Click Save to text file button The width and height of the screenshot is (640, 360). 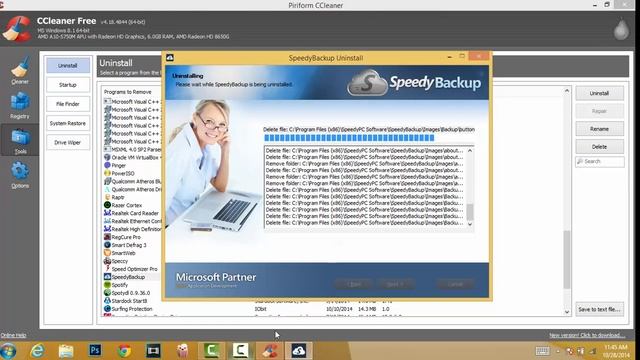coord(599,309)
